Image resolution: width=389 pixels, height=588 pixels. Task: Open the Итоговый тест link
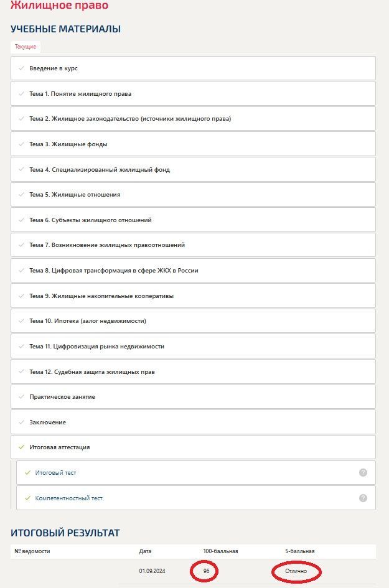coord(55,473)
